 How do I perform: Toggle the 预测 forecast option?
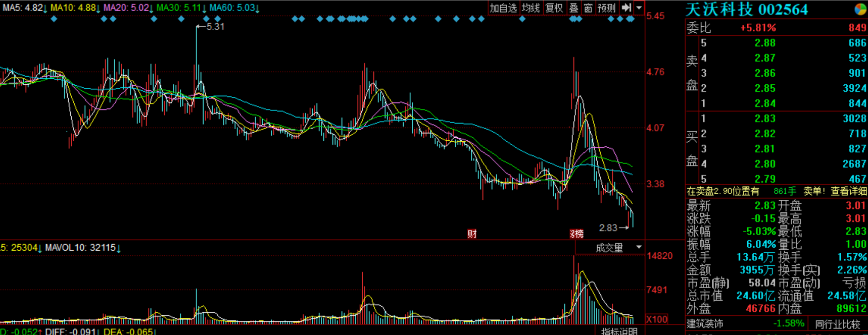(607, 8)
